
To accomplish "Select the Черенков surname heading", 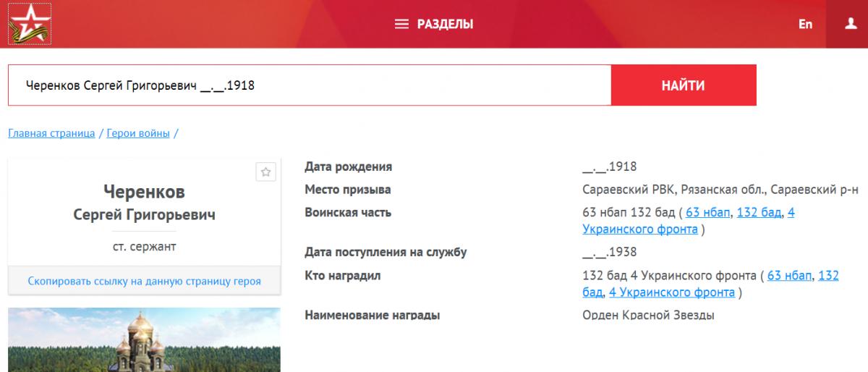I will pos(144,193).
